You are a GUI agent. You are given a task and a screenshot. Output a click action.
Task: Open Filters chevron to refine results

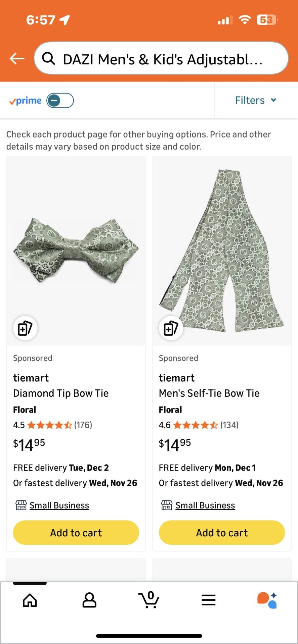pos(273,100)
